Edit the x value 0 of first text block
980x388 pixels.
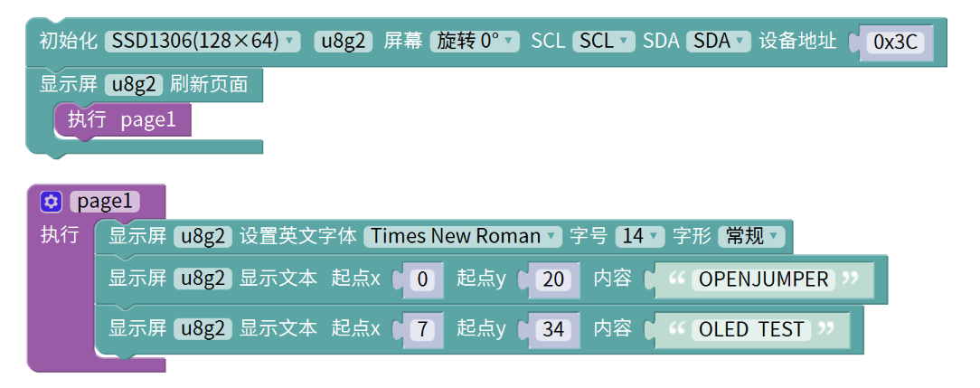pos(422,279)
